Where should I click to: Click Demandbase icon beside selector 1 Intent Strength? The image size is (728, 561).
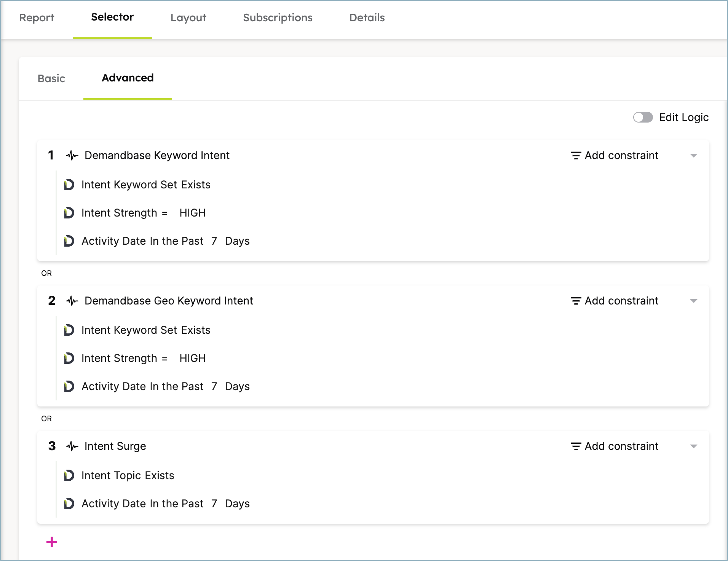pos(69,213)
